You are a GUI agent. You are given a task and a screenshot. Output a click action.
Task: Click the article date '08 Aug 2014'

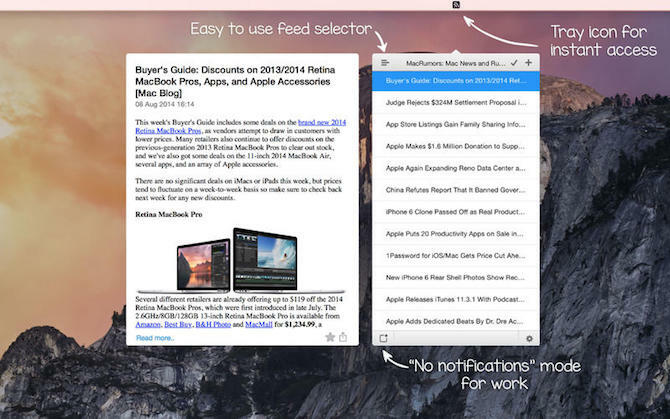click(165, 104)
